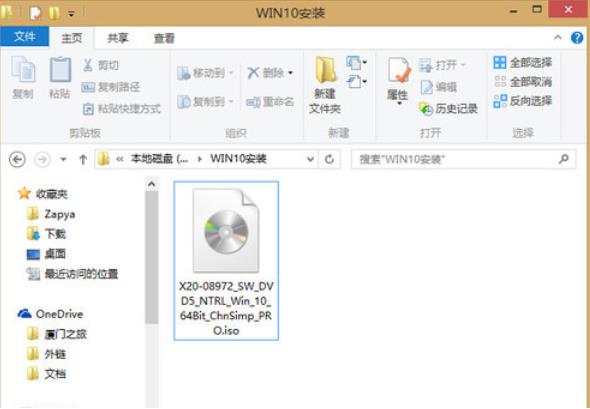Click the search magnifier icon

point(564,159)
